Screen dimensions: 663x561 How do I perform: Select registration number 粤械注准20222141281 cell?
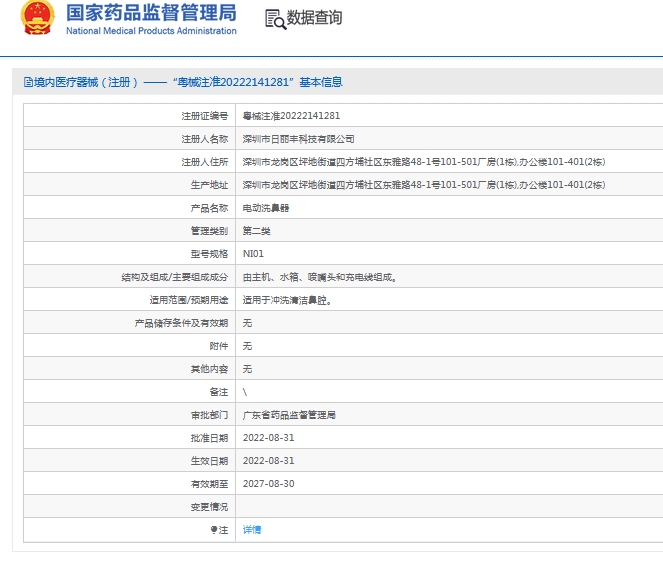point(291,116)
